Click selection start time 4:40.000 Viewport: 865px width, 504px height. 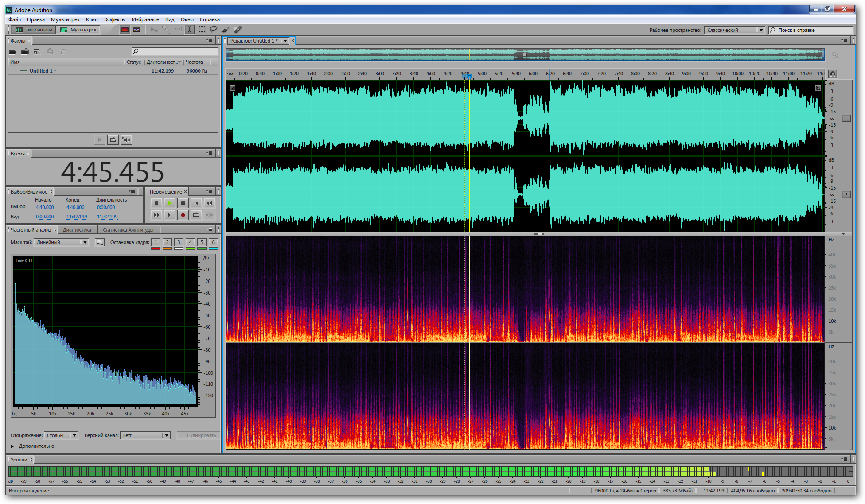click(x=45, y=207)
